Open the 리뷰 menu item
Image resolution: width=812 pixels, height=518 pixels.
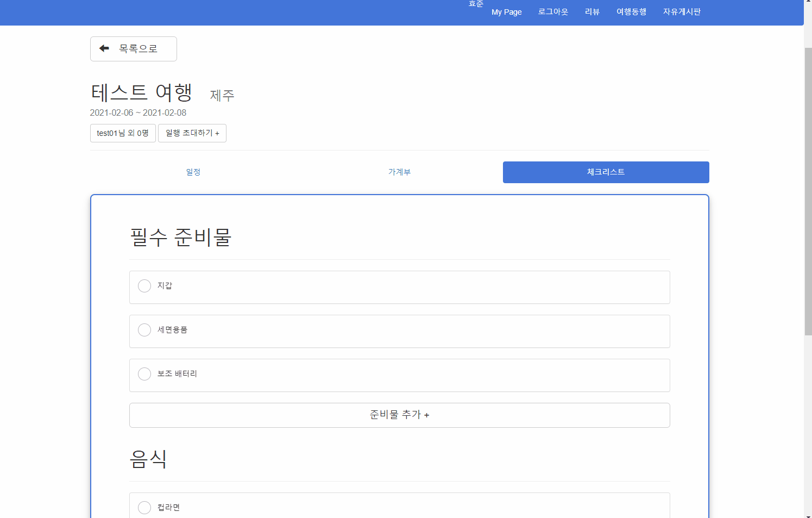(593, 12)
